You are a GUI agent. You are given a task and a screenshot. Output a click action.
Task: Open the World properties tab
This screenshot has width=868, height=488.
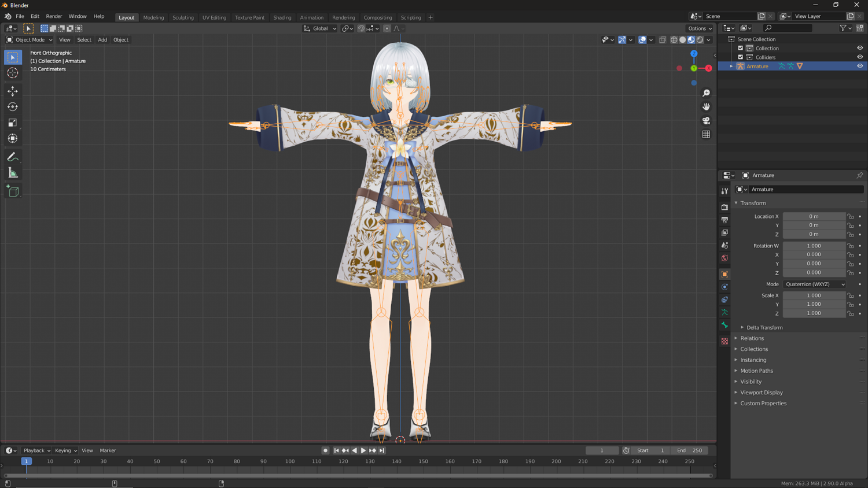[x=724, y=258]
